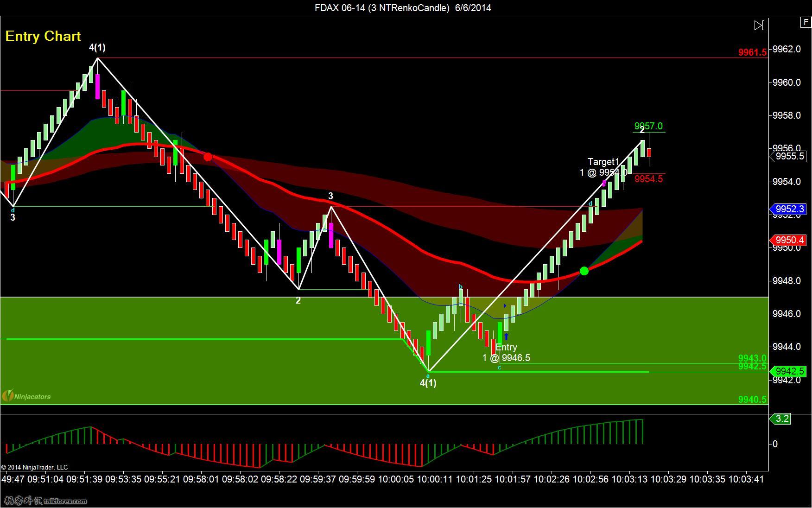The image size is (812, 508).
Task: Select the Entry Chart title text
Action: pyautogui.click(x=43, y=36)
